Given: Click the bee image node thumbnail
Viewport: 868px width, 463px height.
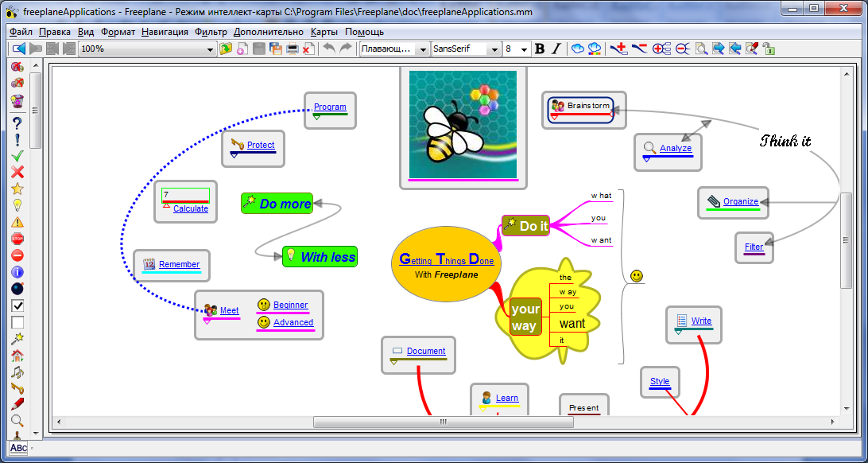Looking at the screenshot, I should click(463, 124).
